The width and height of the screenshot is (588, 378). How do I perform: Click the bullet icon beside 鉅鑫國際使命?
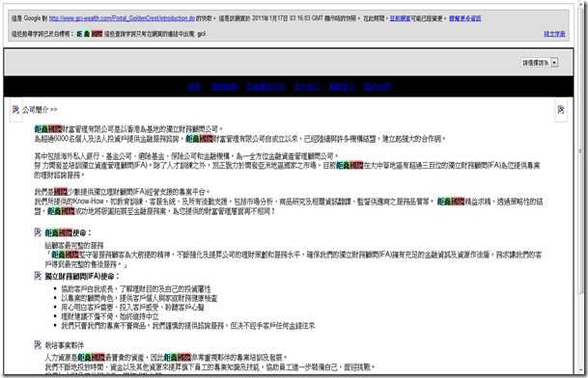[38, 232]
